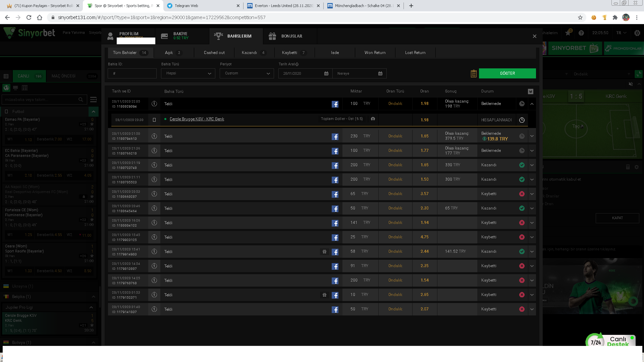
Task: Toggle favorite star for Fortaleza CE match
Action: coord(92,220)
